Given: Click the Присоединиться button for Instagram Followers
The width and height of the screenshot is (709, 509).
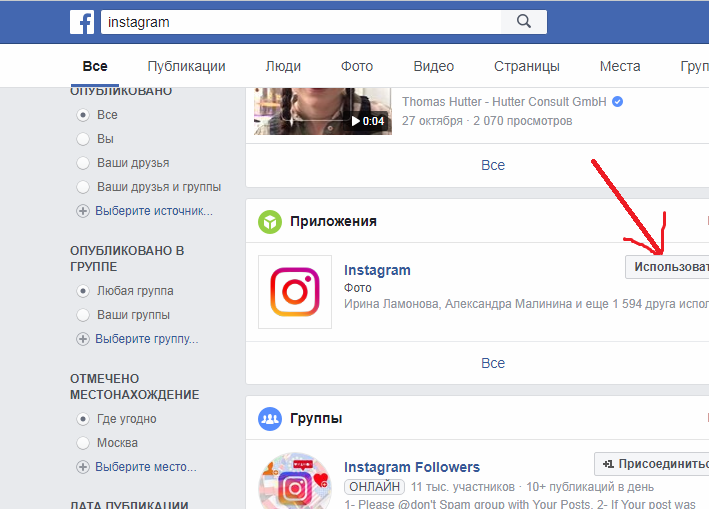Looking at the screenshot, I should pos(652,464).
